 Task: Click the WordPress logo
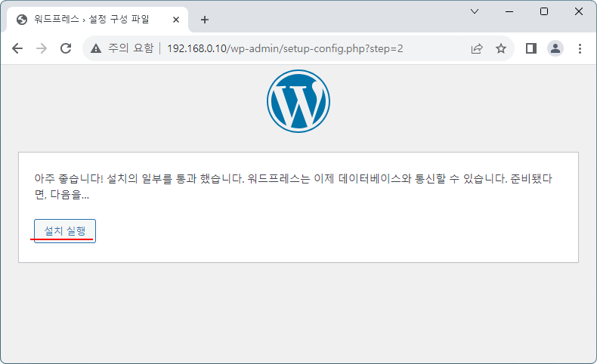[x=298, y=101]
